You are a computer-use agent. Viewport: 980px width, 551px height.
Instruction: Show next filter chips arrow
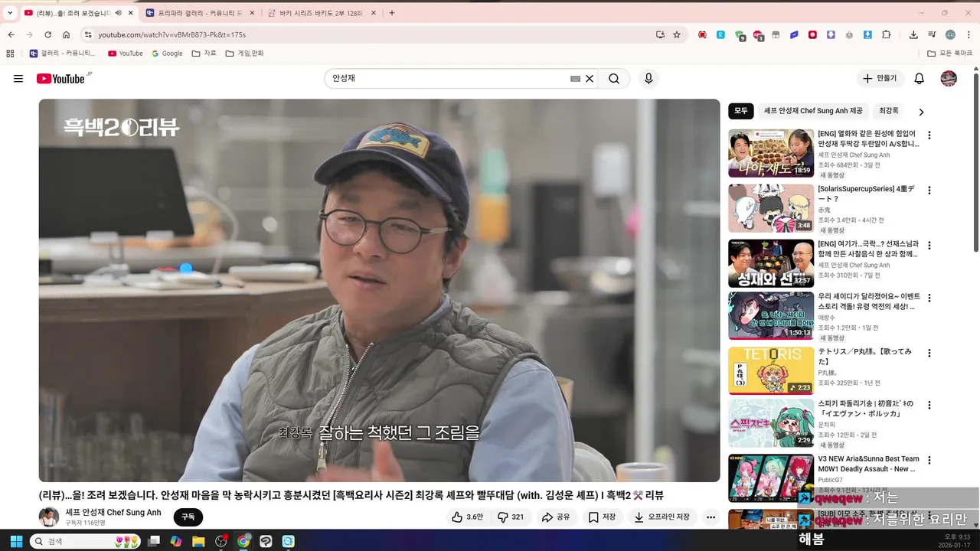pyautogui.click(x=921, y=112)
